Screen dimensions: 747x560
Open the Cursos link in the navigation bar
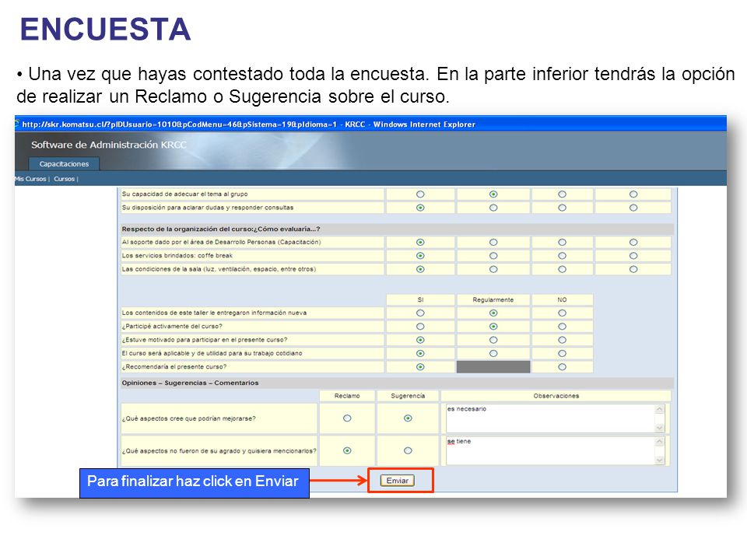pyautogui.click(x=65, y=179)
